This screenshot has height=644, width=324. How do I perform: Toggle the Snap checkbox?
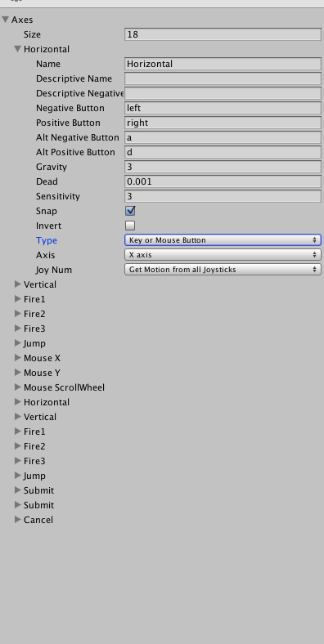pyautogui.click(x=130, y=211)
